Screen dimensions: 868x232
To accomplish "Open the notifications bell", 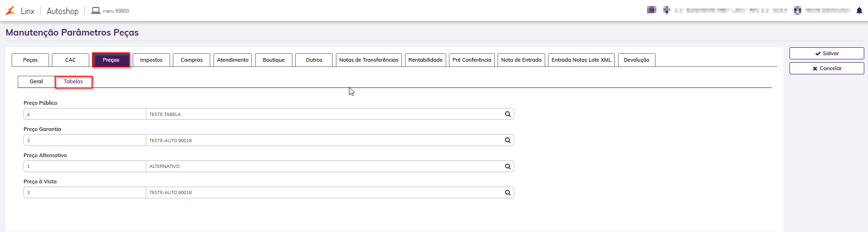I will [859, 11].
